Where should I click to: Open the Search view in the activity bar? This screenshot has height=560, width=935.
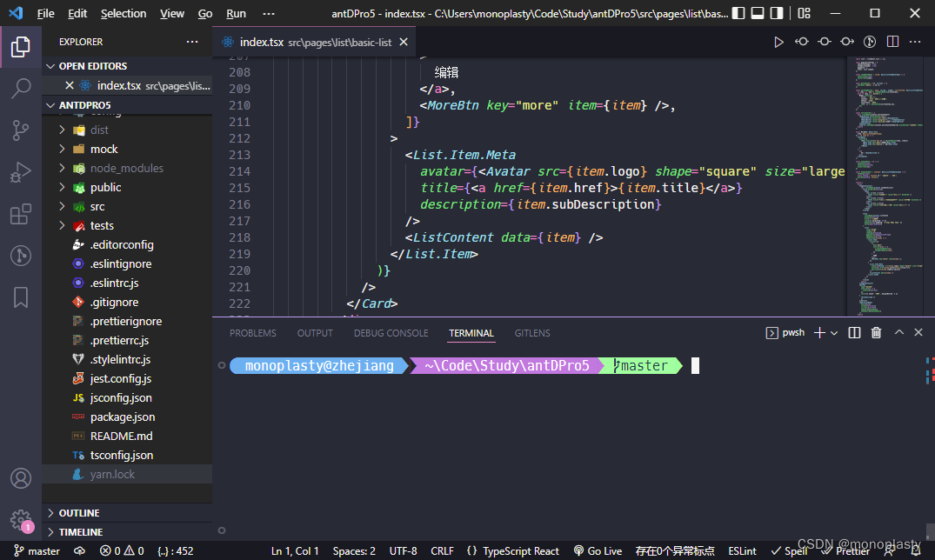(21, 88)
